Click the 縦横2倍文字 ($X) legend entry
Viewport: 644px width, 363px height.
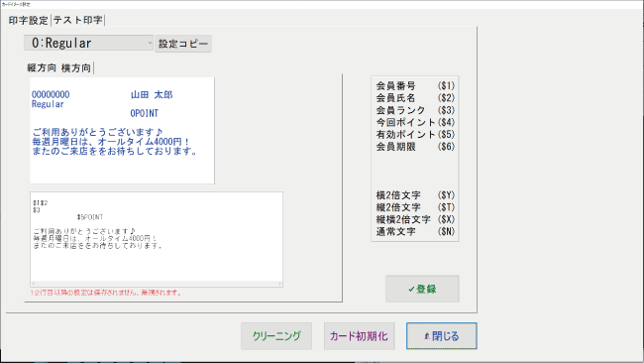(x=415, y=219)
